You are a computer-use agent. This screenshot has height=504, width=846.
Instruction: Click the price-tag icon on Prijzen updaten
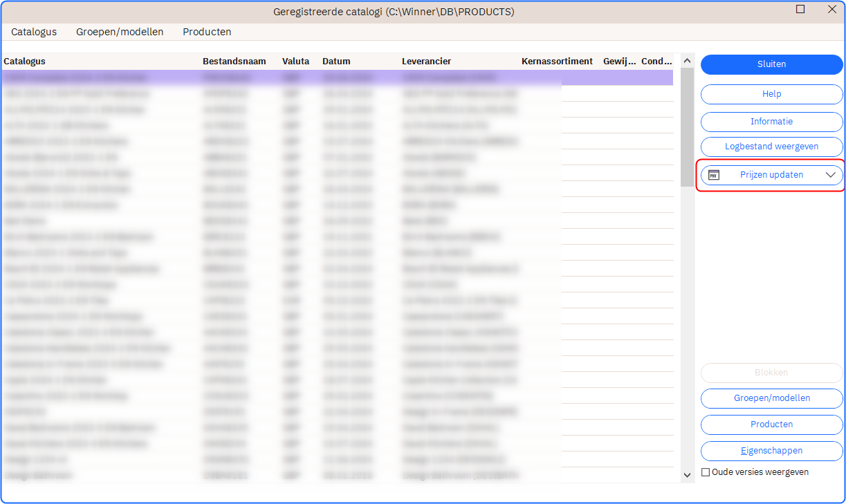point(714,175)
